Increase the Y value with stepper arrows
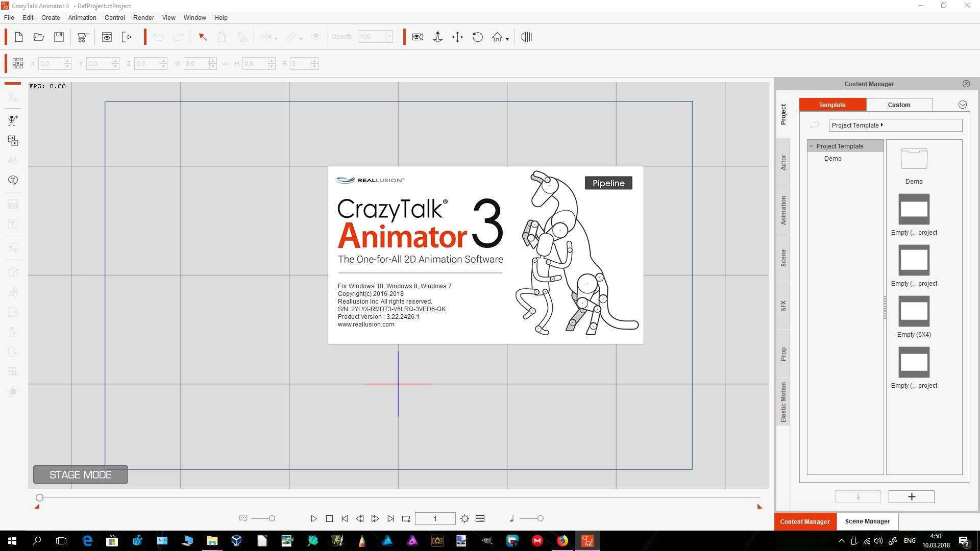 click(x=115, y=61)
